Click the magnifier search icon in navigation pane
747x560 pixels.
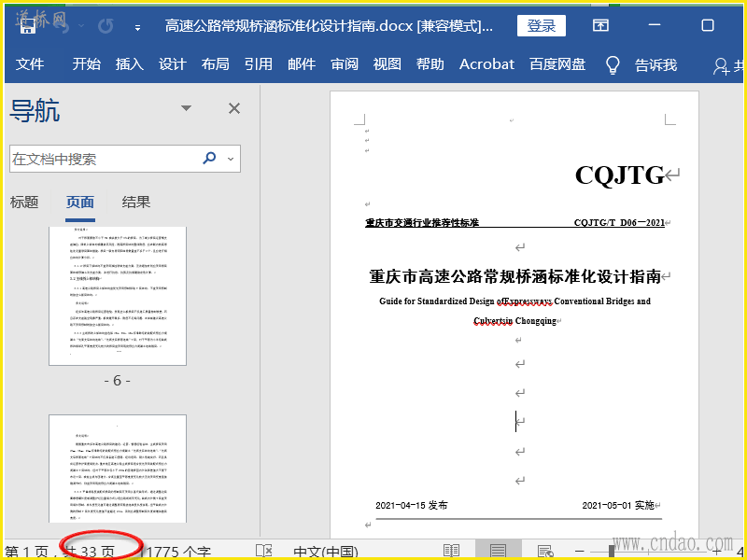point(209,159)
